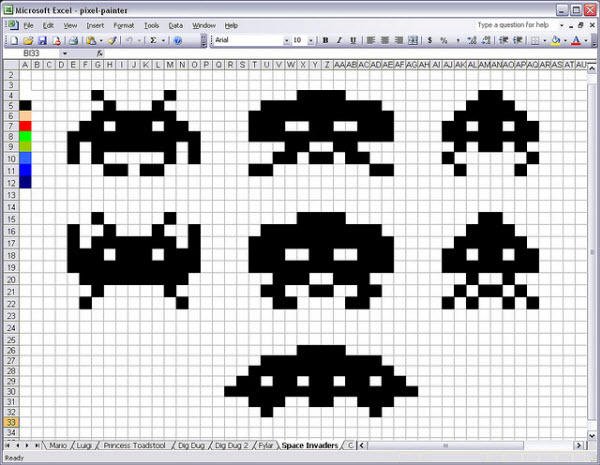Click the New workbook icon
The width and height of the screenshot is (600, 465).
click(13, 41)
